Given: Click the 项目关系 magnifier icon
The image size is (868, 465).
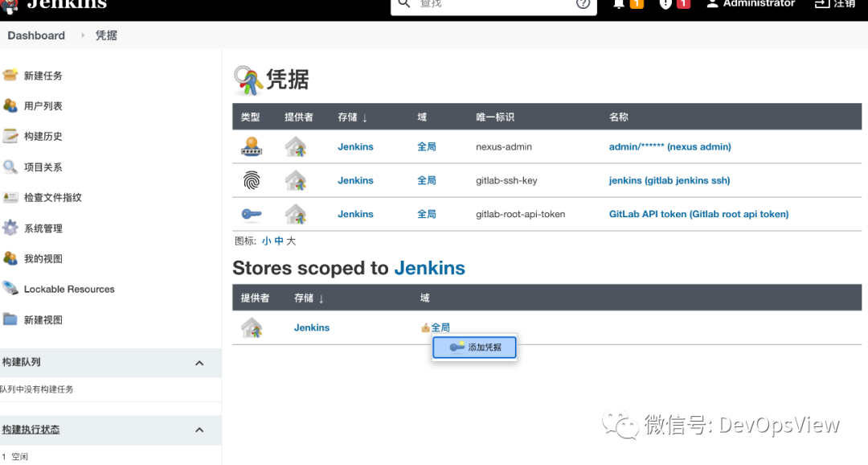Looking at the screenshot, I should tap(10, 167).
